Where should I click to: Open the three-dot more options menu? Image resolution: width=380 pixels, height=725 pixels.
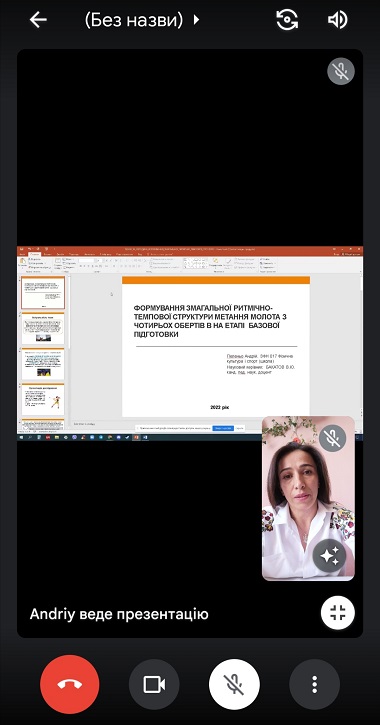314,684
